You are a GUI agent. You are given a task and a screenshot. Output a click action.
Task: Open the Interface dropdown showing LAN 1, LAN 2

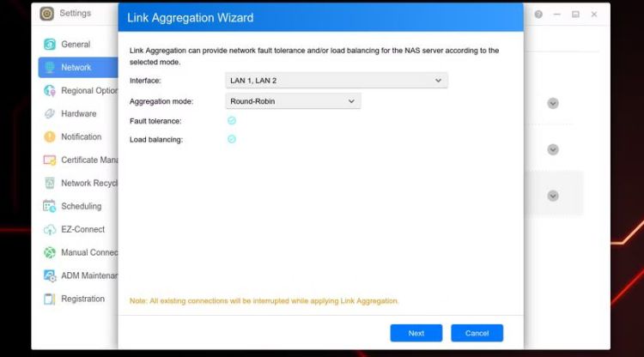click(x=336, y=81)
